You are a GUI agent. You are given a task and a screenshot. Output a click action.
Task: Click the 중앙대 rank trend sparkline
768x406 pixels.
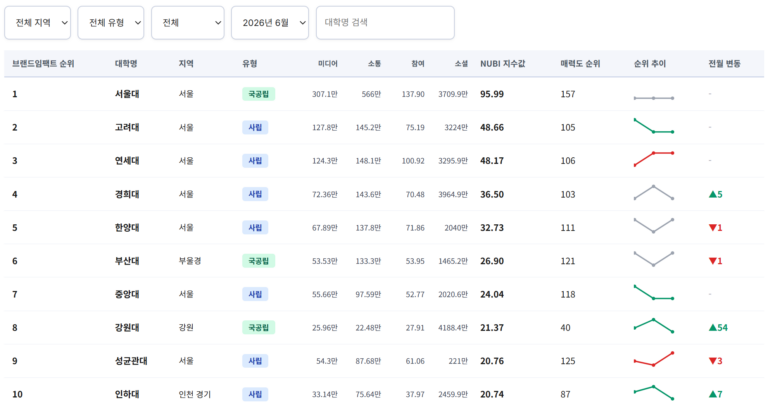click(654, 292)
